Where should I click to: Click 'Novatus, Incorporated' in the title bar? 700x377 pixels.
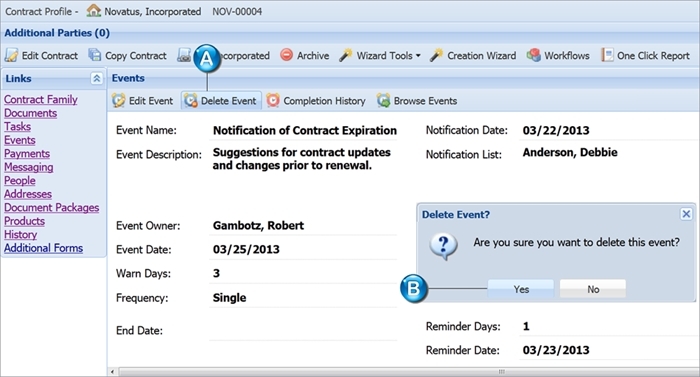pos(153,12)
